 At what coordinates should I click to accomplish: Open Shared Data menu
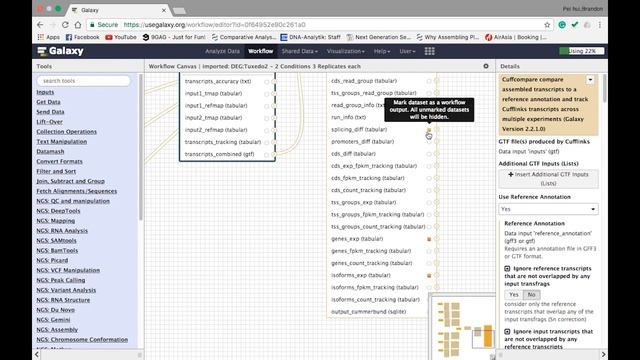pos(300,51)
